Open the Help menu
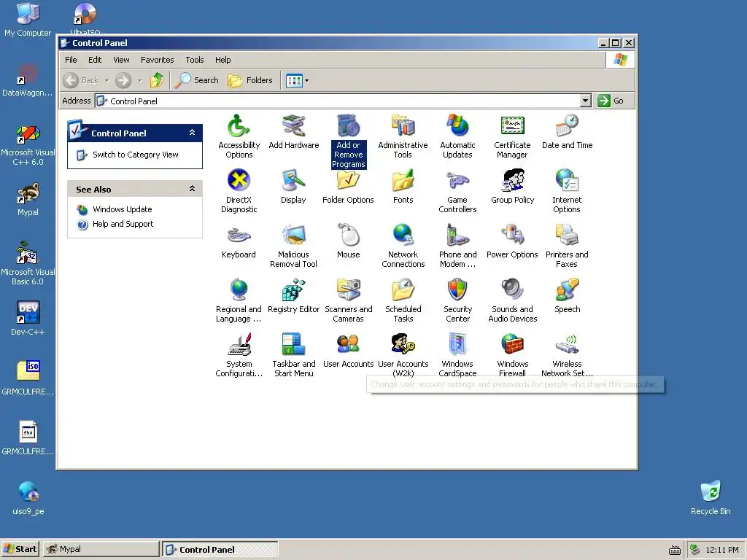 (222, 60)
